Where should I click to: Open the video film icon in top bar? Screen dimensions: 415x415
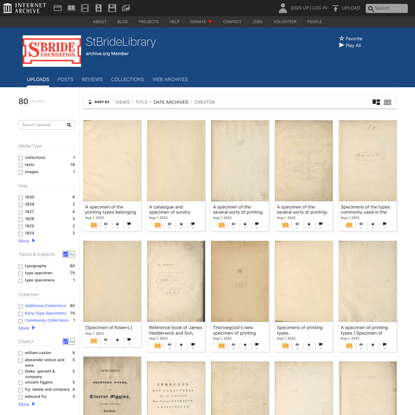click(x=85, y=8)
